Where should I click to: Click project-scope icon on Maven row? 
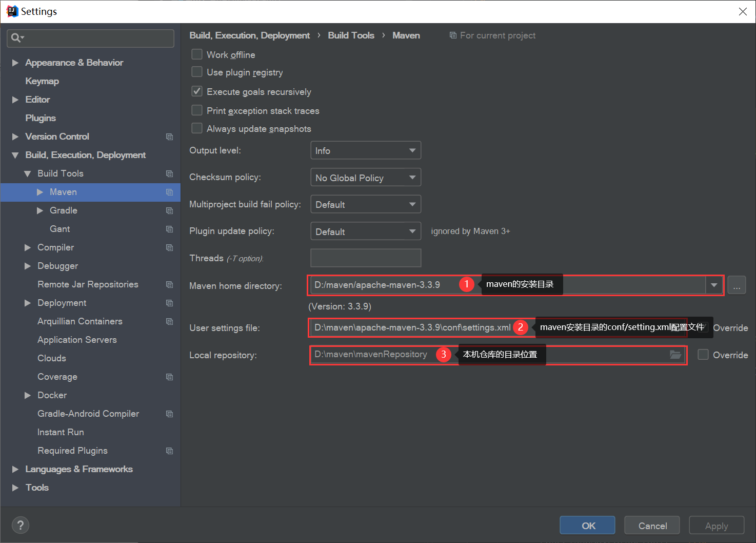[x=169, y=192]
